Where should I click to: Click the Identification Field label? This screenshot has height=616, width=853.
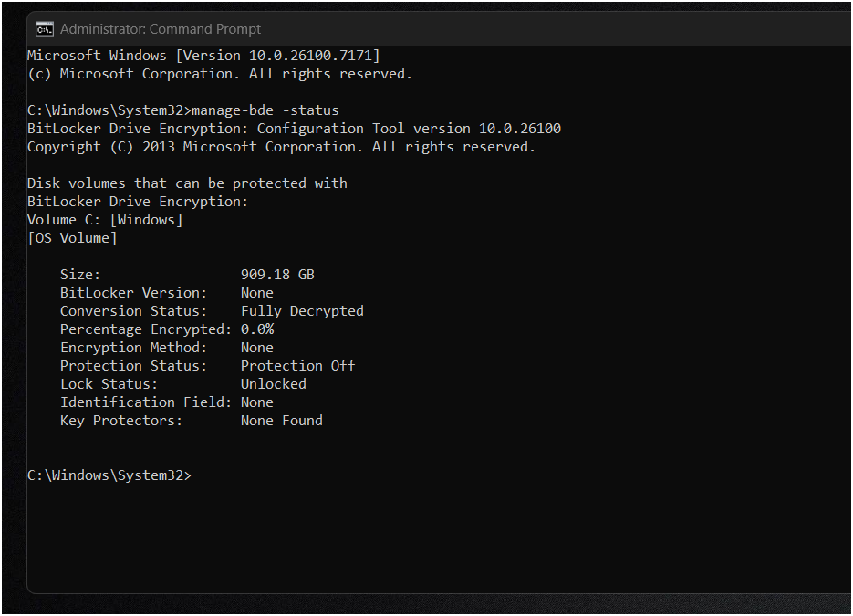click(146, 402)
